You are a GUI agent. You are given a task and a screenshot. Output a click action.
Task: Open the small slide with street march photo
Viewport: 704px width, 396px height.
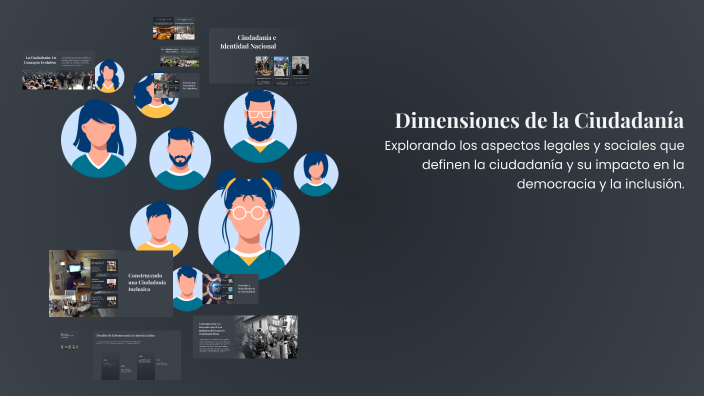tap(176, 85)
